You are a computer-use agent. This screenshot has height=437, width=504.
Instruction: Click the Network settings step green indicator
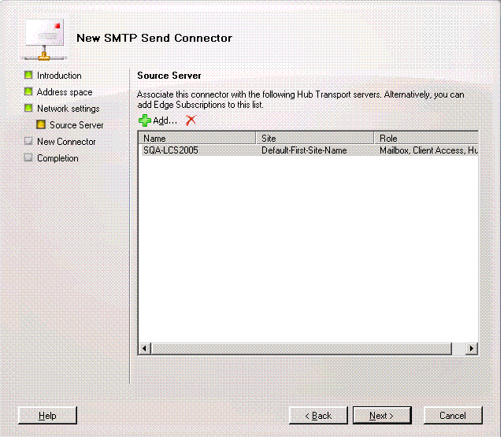[x=28, y=108]
